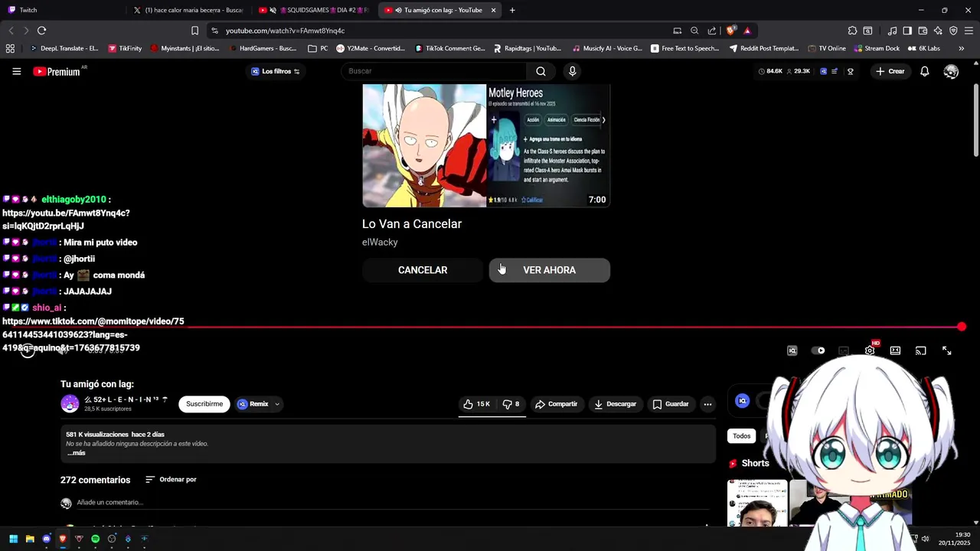Image resolution: width=980 pixels, height=551 pixels.
Task: Open player settings gear with HD badge
Action: tap(871, 350)
